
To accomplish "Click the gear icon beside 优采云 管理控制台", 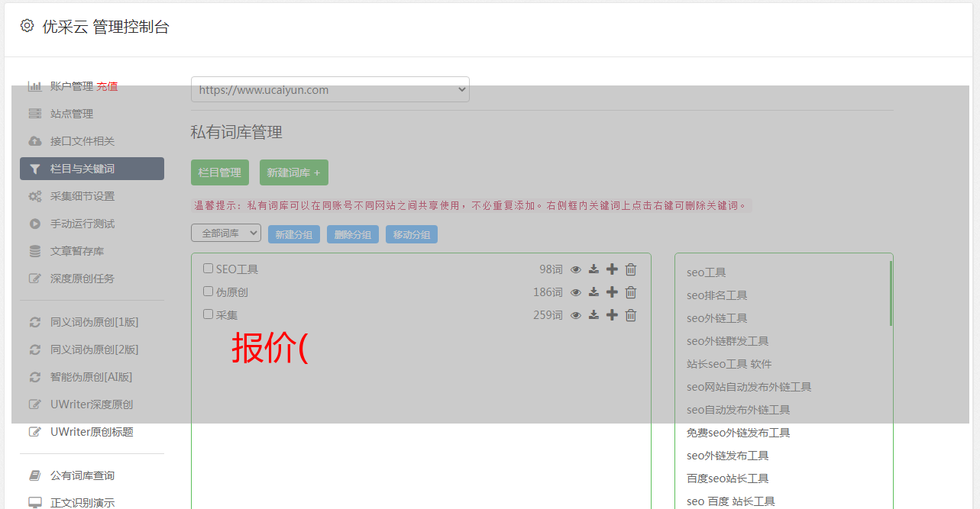I will point(27,26).
